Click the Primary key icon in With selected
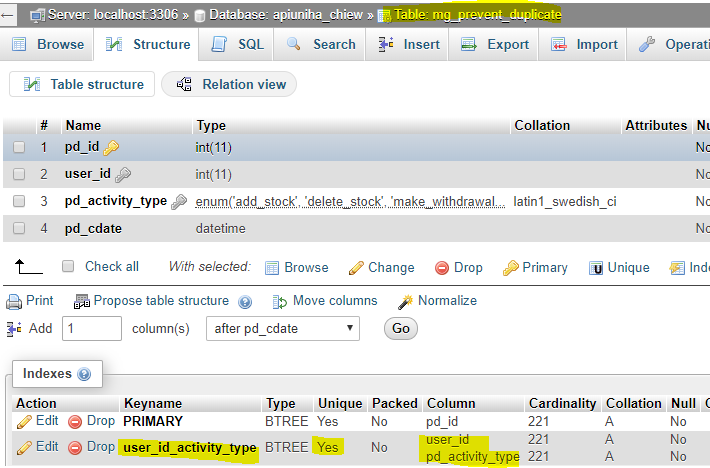 coord(510,268)
